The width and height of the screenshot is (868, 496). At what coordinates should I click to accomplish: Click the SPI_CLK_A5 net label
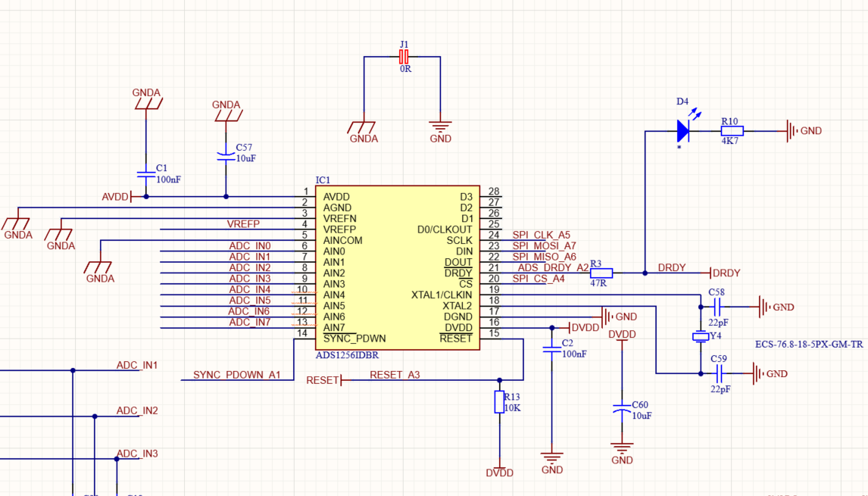click(x=541, y=235)
